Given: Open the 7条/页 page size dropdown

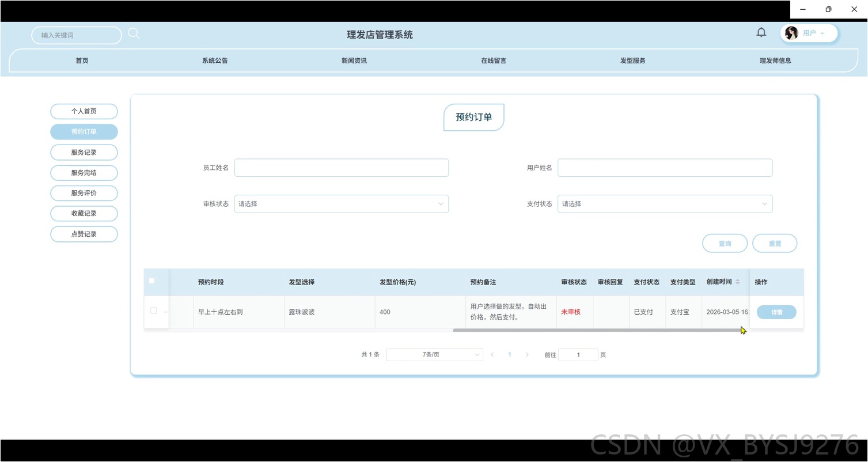Looking at the screenshot, I should pos(435,355).
